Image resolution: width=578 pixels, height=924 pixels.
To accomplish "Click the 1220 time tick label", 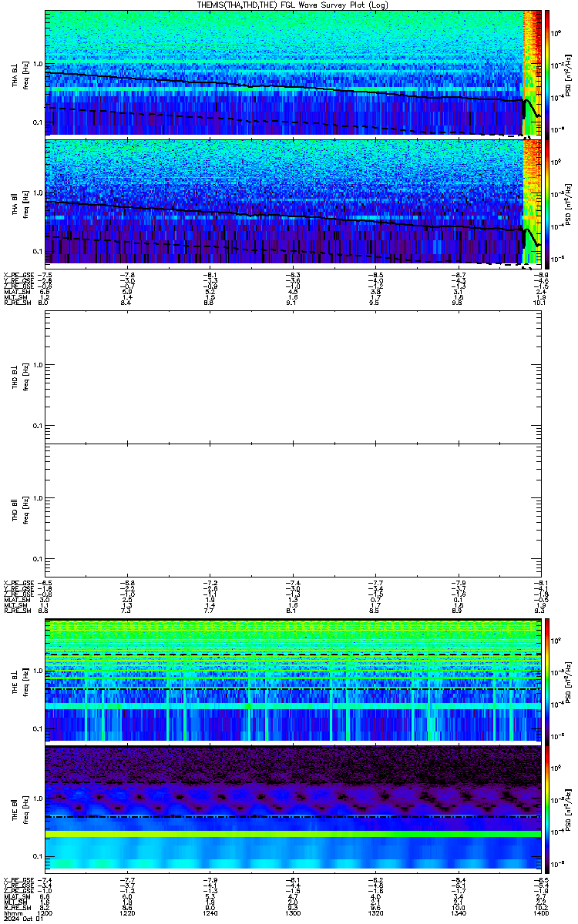I will pyautogui.click(x=128, y=913).
